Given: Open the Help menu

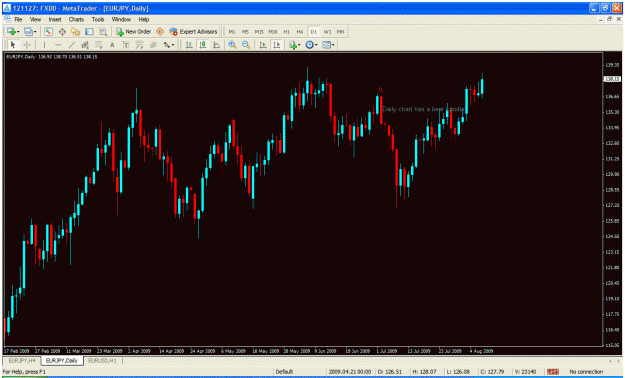Looking at the screenshot, I should click(143, 19).
